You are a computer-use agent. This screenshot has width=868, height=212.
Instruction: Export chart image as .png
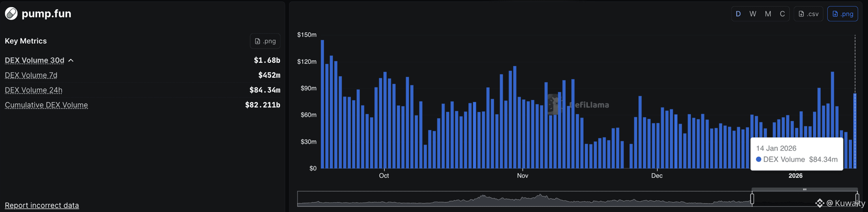pos(843,14)
